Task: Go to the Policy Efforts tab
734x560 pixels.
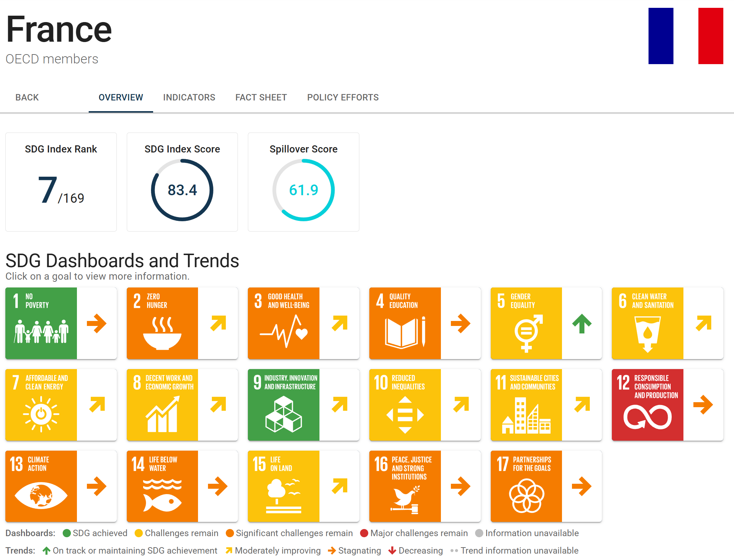Action: tap(343, 97)
